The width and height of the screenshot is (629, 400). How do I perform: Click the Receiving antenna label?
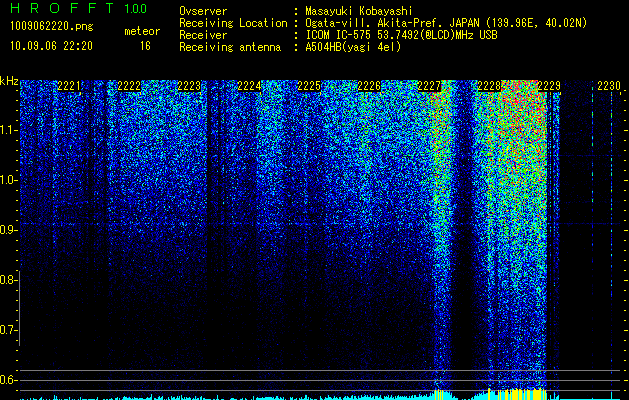click(x=230, y=47)
